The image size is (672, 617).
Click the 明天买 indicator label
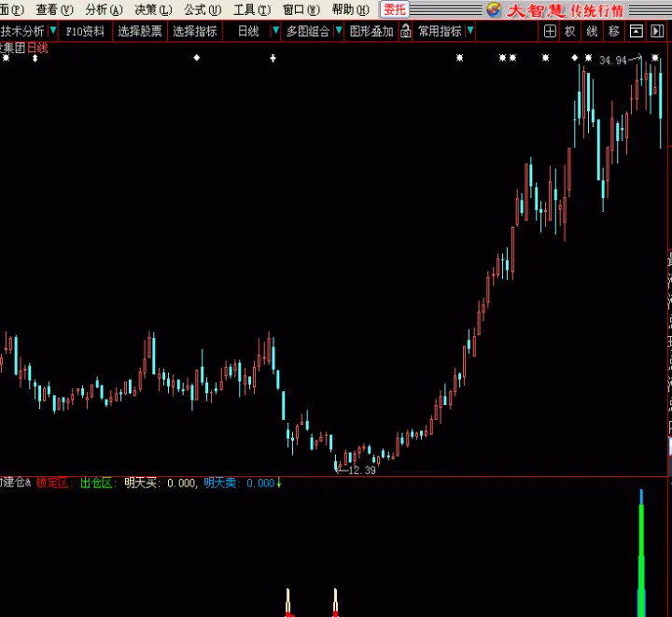(x=141, y=483)
